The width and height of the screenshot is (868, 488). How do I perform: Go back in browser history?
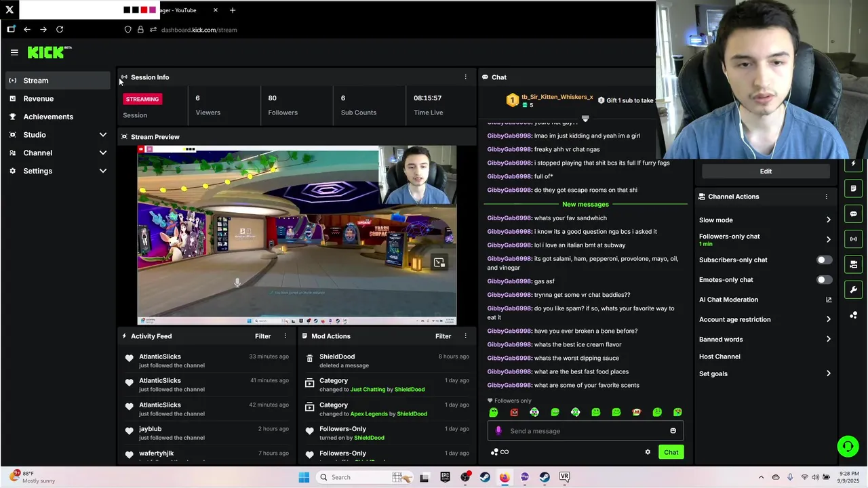coord(27,29)
